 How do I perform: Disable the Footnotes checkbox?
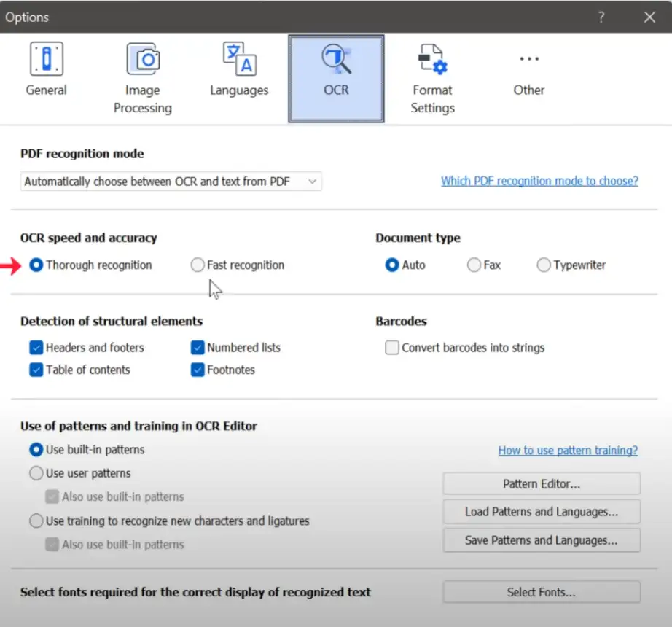(198, 370)
